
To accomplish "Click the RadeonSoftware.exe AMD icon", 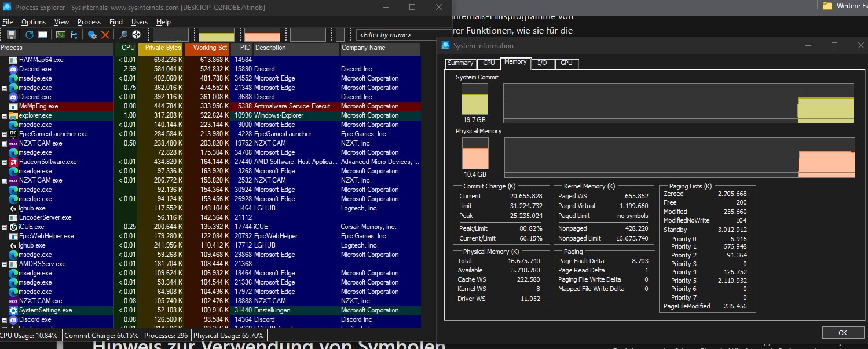I will (13, 162).
